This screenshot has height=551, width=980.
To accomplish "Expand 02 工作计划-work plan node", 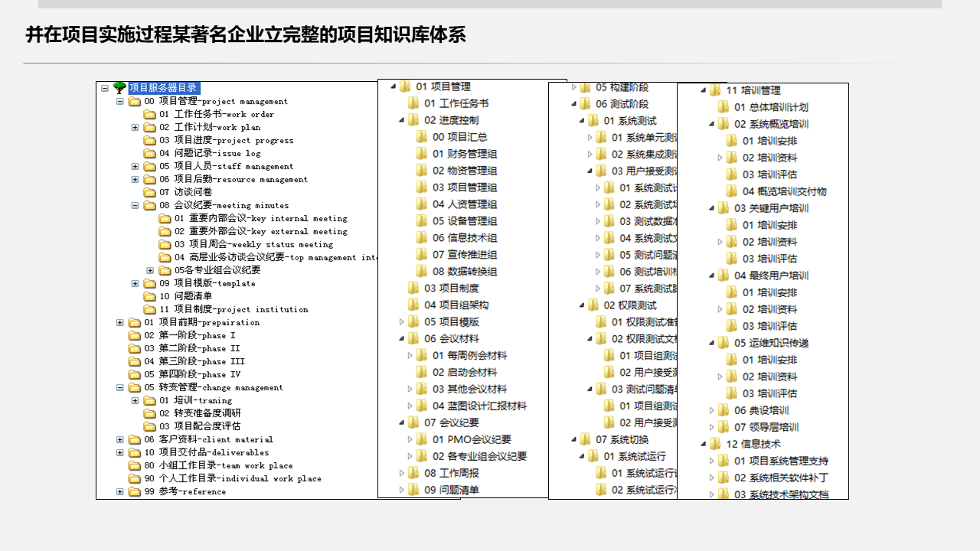I will (x=135, y=127).
